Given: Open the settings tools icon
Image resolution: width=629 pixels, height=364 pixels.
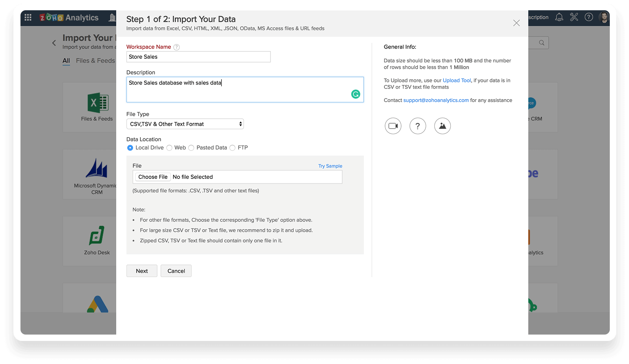Looking at the screenshot, I should click(x=574, y=17).
